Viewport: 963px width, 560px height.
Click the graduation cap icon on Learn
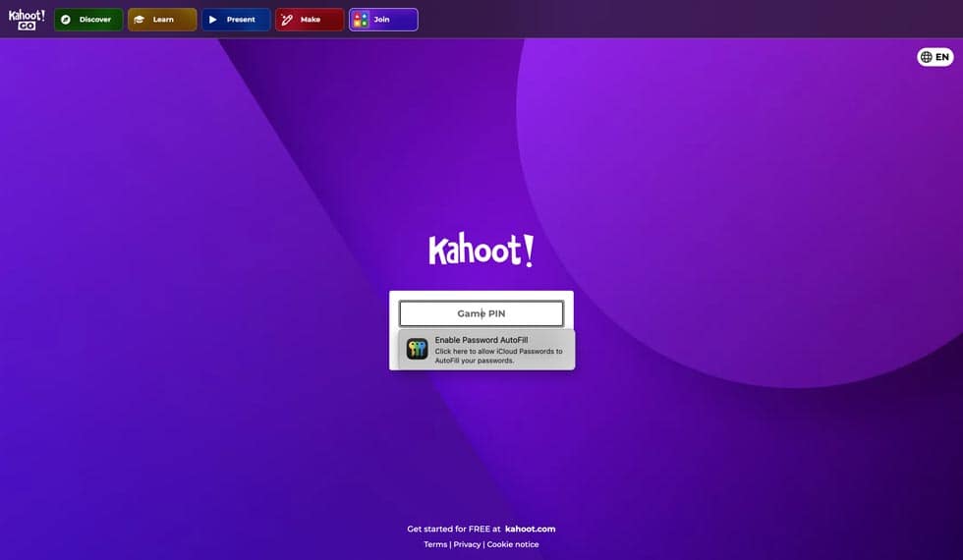(x=140, y=20)
